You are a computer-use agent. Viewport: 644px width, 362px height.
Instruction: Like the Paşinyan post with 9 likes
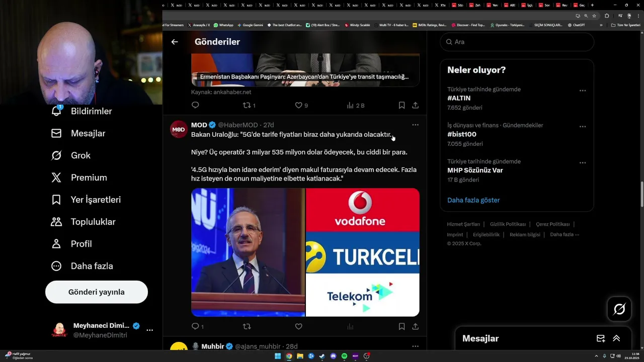pyautogui.click(x=301, y=105)
